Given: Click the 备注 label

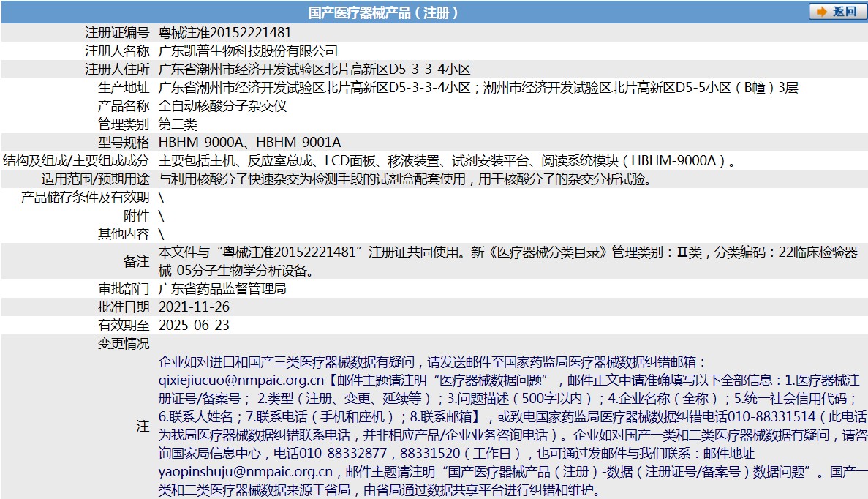Looking at the screenshot, I should 136,261.
